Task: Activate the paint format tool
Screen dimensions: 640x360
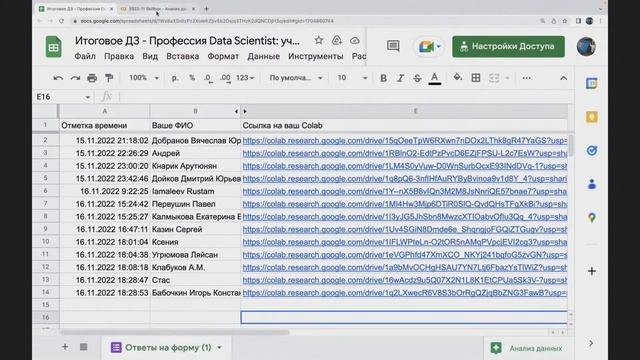Action: point(109,78)
